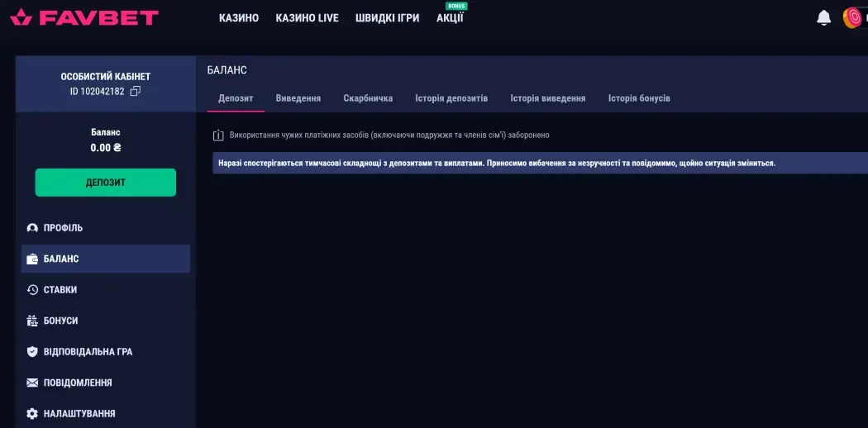The image size is (868, 428).
Task: Click the БАЛАНС panel heading
Action: [x=227, y=70]
